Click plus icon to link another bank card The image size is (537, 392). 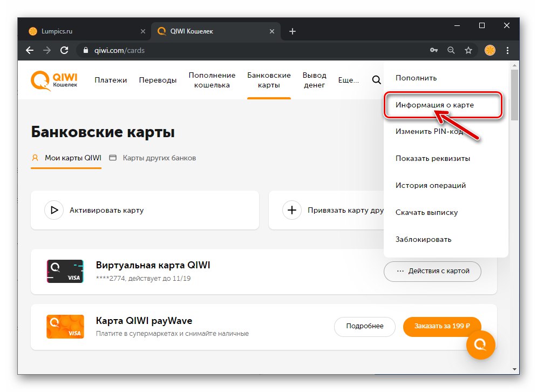tap(292, 210)
